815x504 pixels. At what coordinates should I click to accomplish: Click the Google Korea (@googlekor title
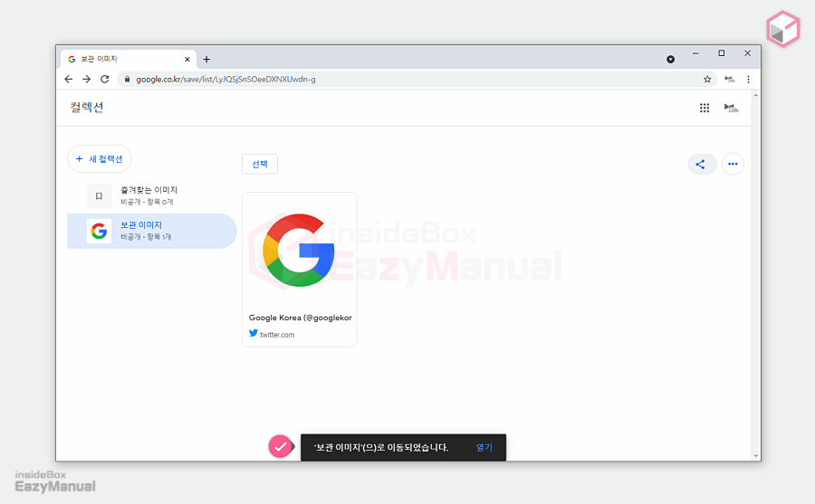click(x=301, y=318)
